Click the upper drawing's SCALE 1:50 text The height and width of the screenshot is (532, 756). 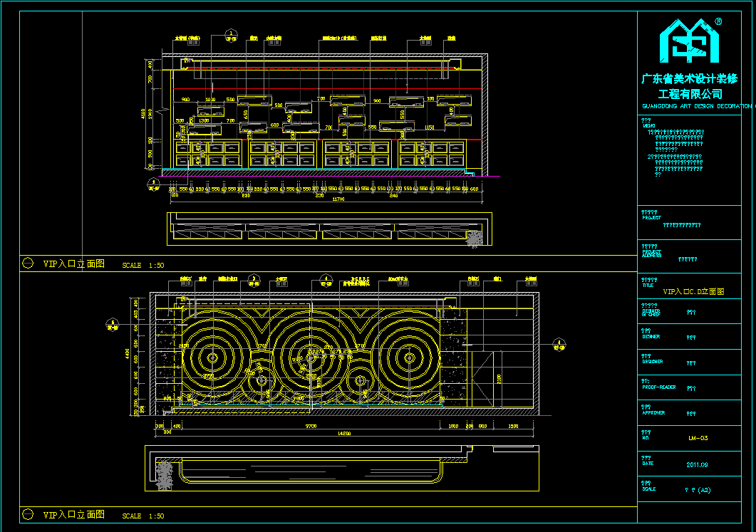tap(143, 265)
